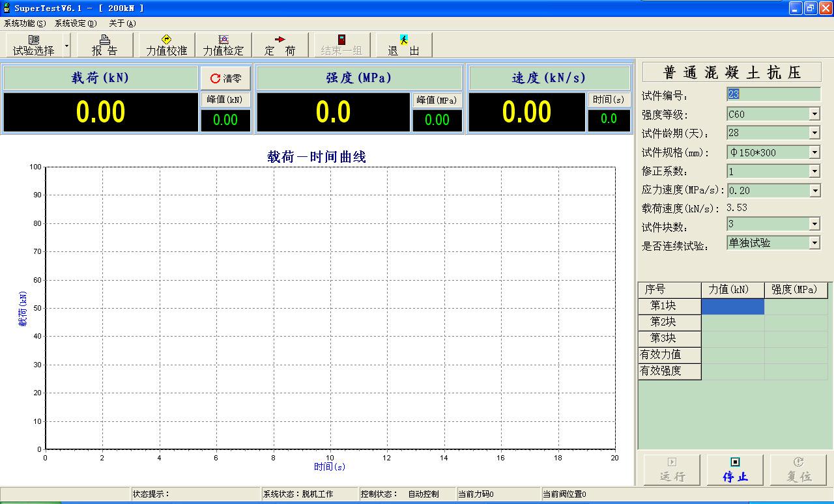This screenshot has width=834, height=504.
Task: Select the 第1块 force value cell
Action: pyautogui.click(x=732, y=306)
